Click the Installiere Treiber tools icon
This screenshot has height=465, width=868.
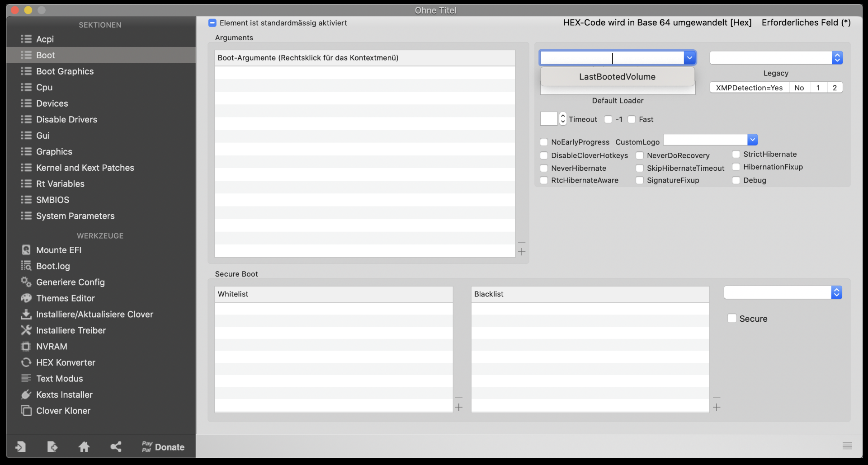tap(26, 330)
